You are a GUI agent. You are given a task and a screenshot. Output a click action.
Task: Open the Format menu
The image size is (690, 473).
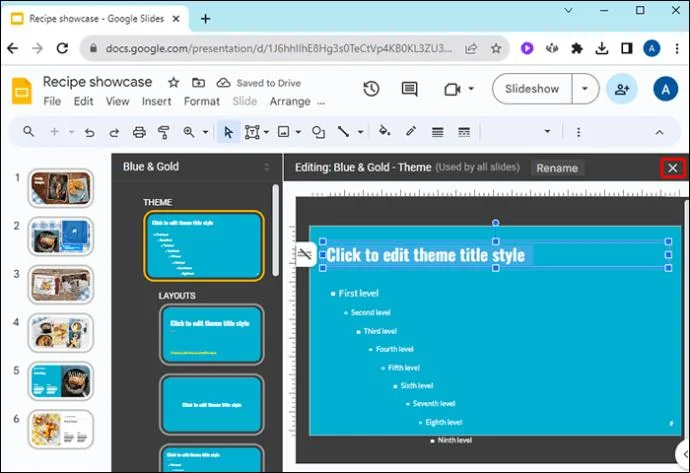pos(202,101)
